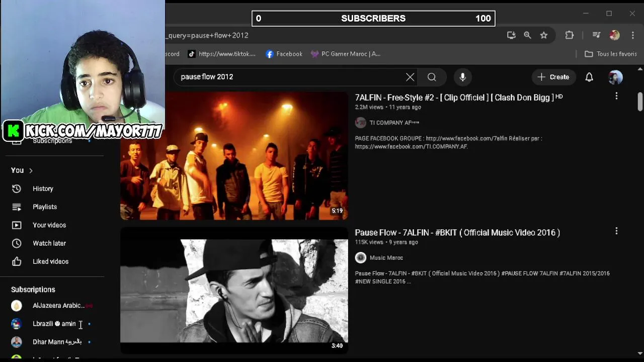Open Your videos in the sidebar
Image resolution: width=644 pixels, height=362 pixels.
click(49, 225)
